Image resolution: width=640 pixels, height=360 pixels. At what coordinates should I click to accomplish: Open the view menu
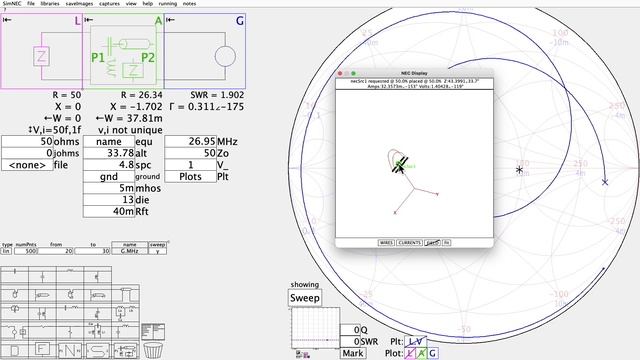pyautogui.click(x=131, y=3)
